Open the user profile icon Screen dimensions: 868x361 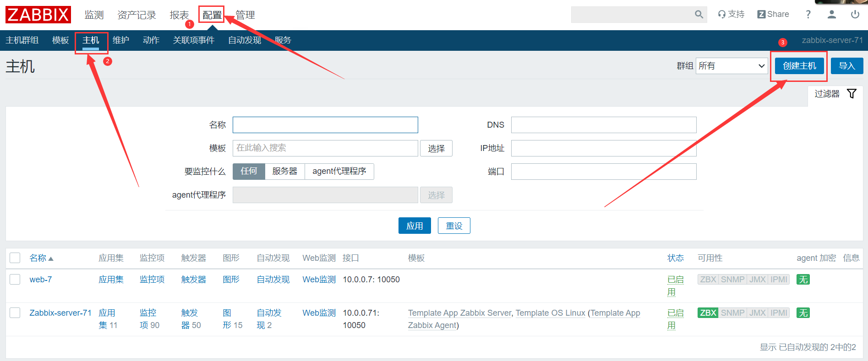coord(832,14)
